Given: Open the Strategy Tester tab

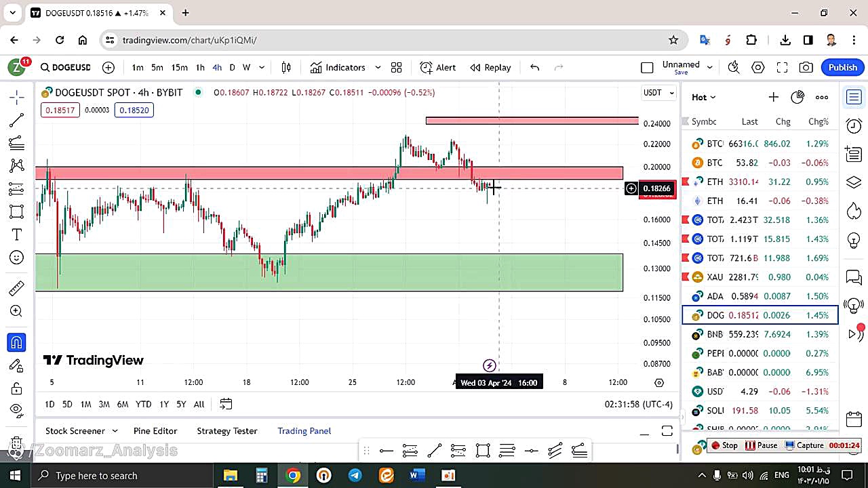Looking at the screenshot, I should [x=227, y=431].
